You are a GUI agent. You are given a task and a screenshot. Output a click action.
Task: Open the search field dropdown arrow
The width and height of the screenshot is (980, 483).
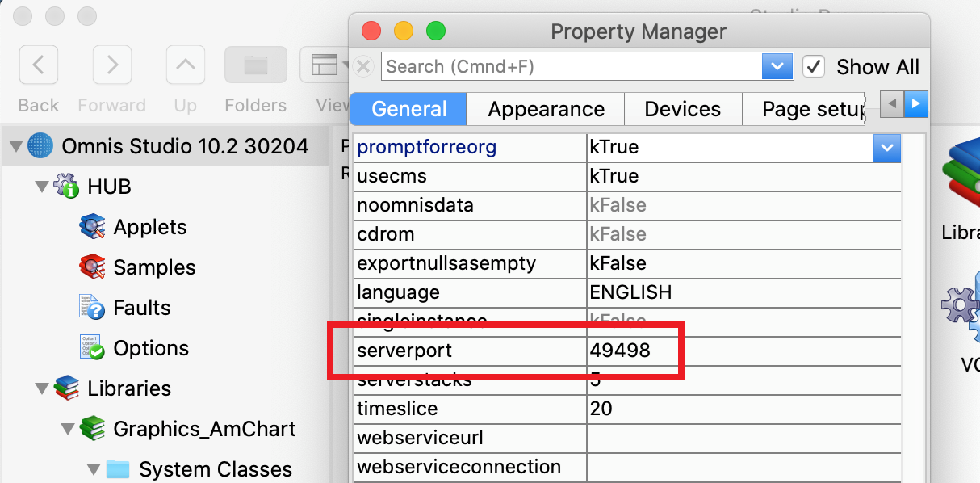click(x=777, y=66)
